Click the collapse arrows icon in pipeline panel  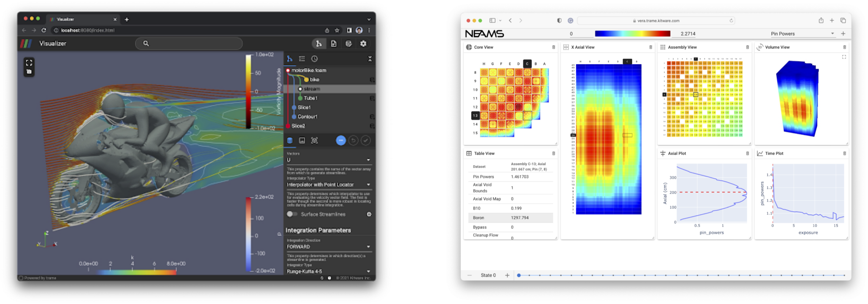(370, 59)
